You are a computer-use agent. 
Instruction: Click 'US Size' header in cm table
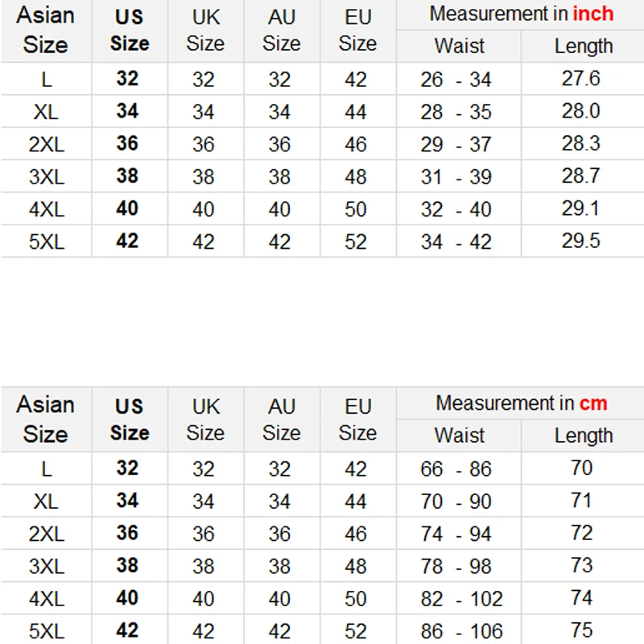129,419
